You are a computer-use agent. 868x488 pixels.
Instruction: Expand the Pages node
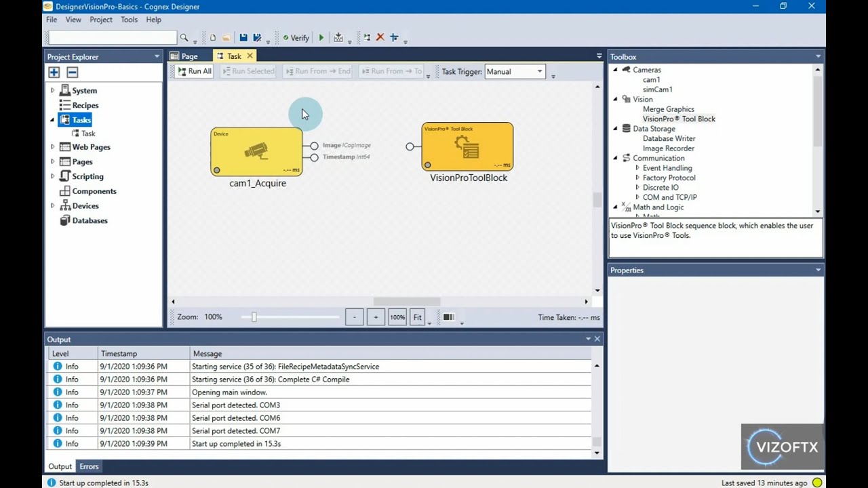point(52,162)
